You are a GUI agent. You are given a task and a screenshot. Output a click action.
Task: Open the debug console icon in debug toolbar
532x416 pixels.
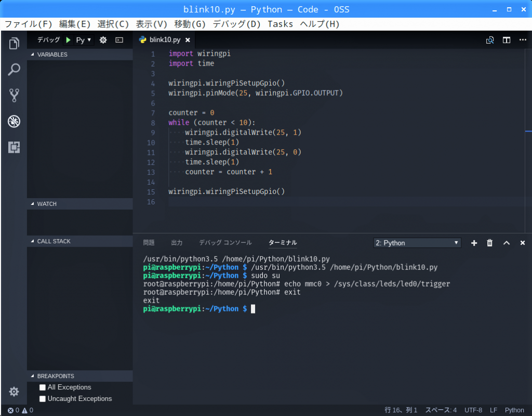tap(119, 40)
